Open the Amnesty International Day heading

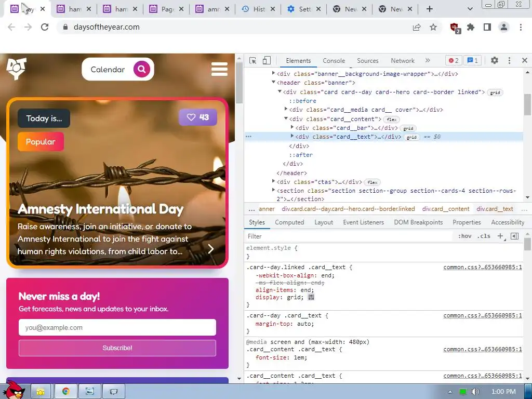click(100, 209)
